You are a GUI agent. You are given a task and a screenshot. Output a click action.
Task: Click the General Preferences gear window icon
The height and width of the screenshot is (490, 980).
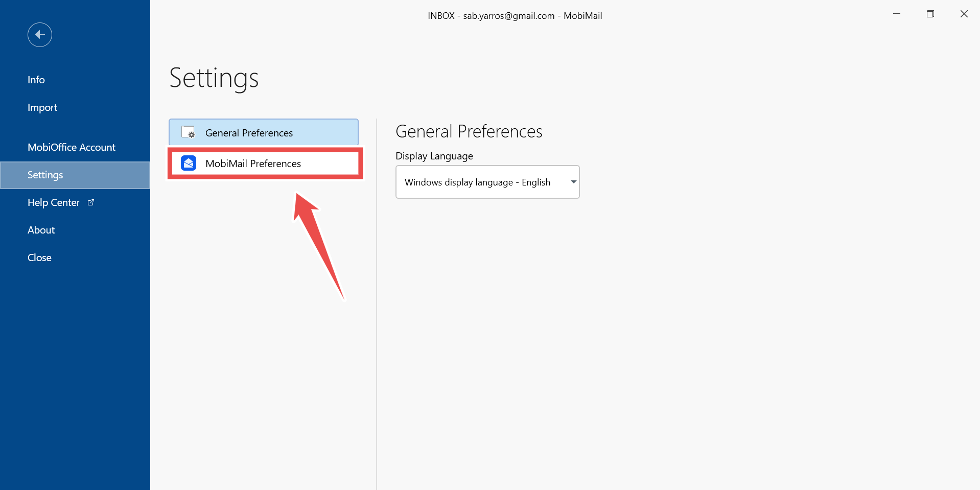[188, 132]
